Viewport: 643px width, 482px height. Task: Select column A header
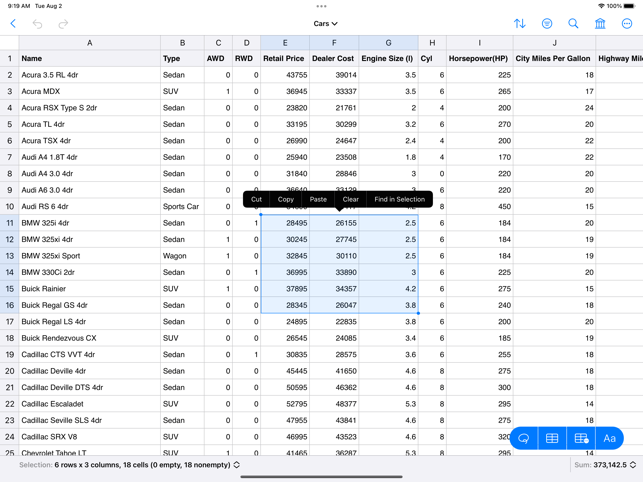point(89,43)
